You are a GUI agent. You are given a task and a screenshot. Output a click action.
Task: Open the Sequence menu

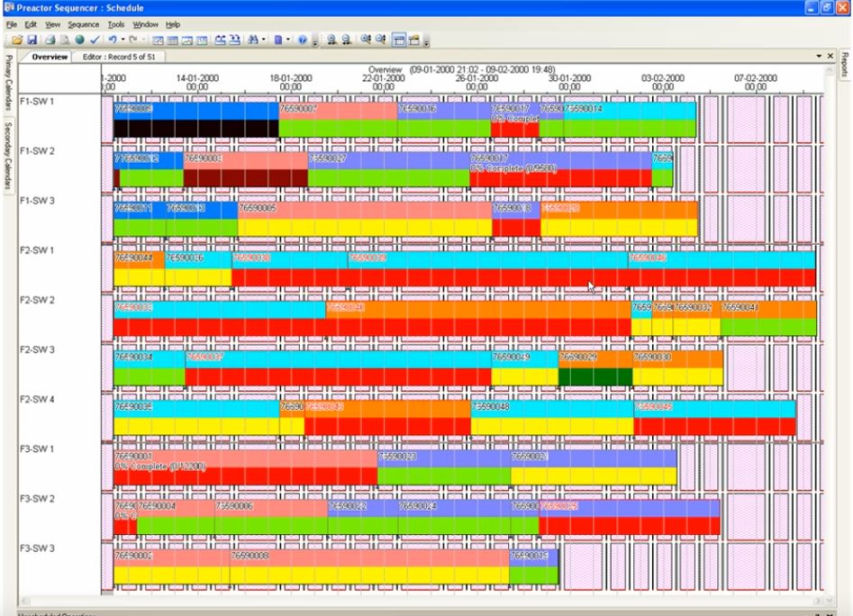(x=84, y=24)
